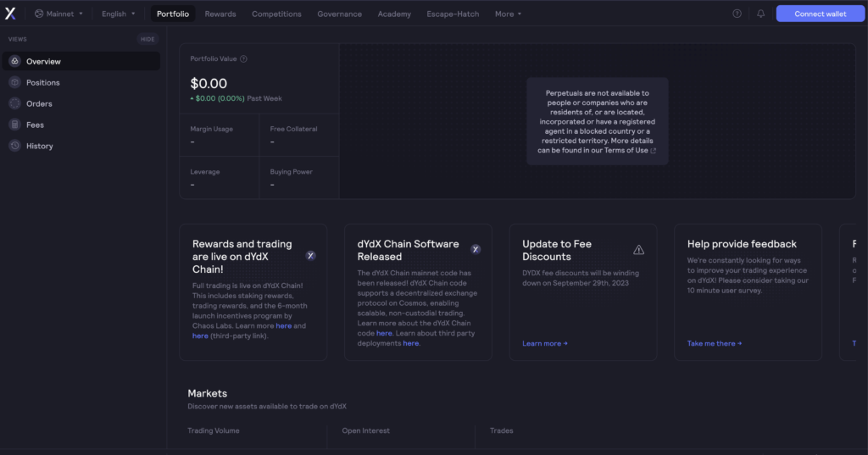Click the Fee Discounts warning triangle icon

[x=638, y=250]
